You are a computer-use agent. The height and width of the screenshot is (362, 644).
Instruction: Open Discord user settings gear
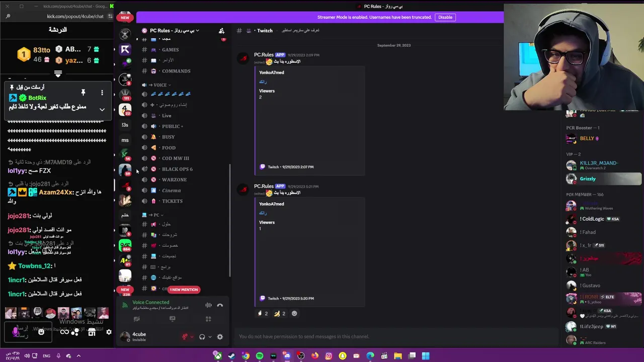(x=220, y=337)
